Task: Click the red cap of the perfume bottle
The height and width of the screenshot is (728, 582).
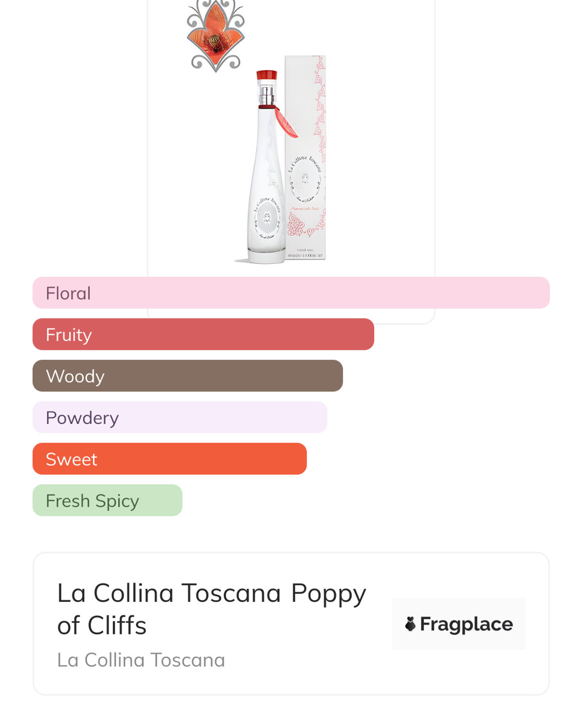Action: 267,75
